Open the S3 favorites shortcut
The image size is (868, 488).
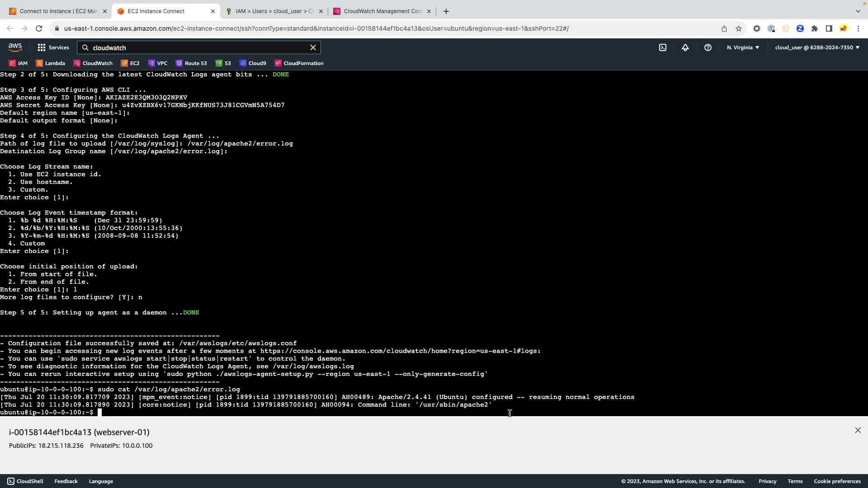point(223,63)
